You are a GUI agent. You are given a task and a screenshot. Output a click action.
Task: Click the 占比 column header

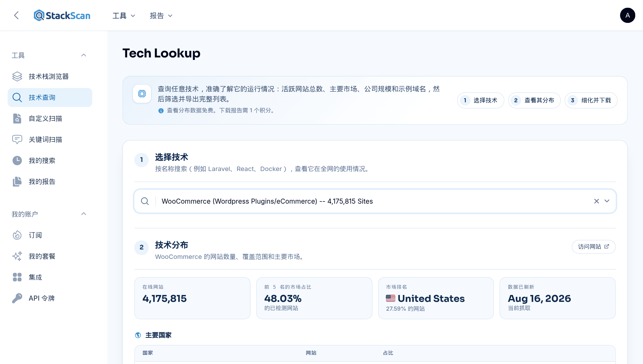coord(388,353)
